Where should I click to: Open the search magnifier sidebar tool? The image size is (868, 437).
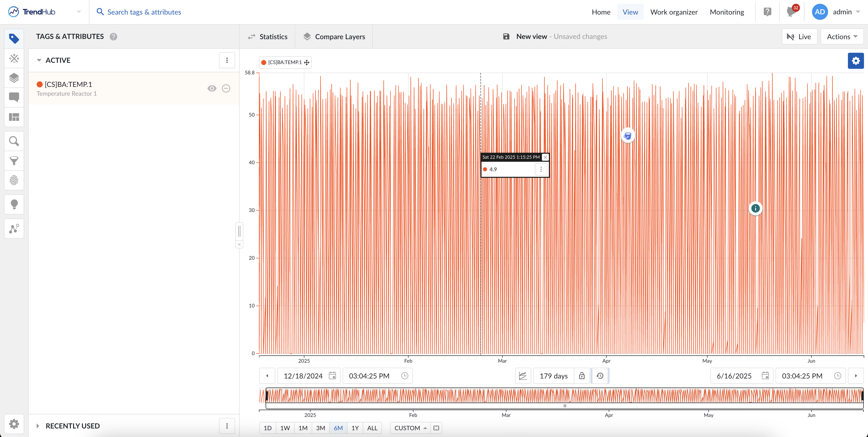pos(14,141)
